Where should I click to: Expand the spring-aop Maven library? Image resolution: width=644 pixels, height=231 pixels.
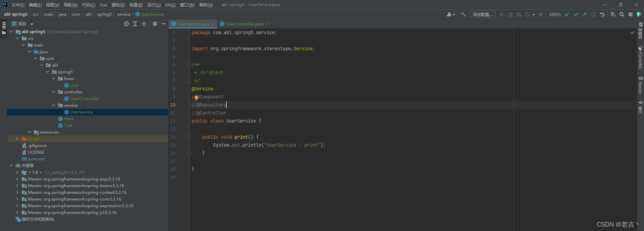(17, 179)
